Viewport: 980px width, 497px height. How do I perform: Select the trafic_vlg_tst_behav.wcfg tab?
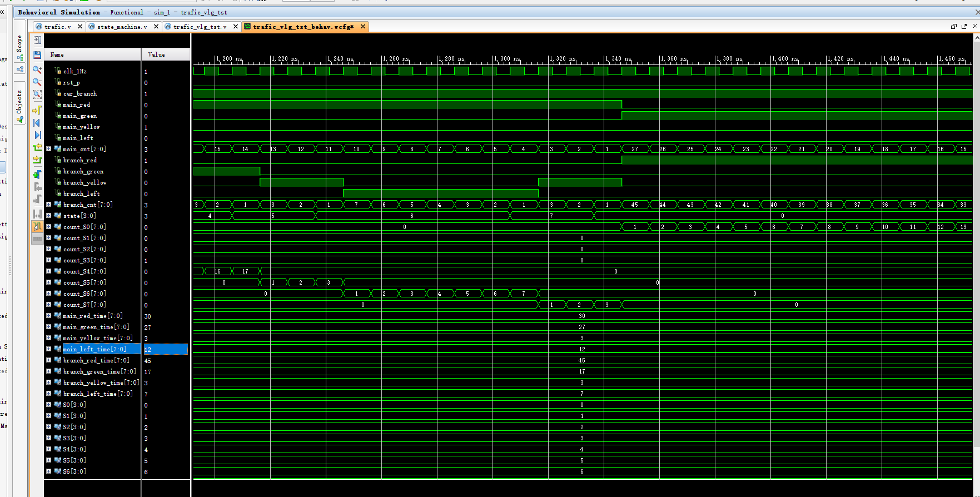[x=304, y=27]
